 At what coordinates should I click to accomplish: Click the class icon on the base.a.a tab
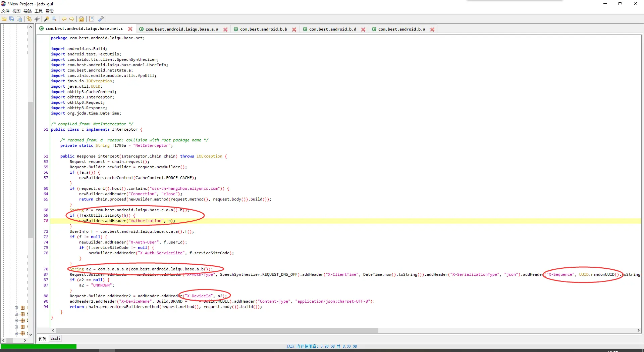click(x=142, y=29)
